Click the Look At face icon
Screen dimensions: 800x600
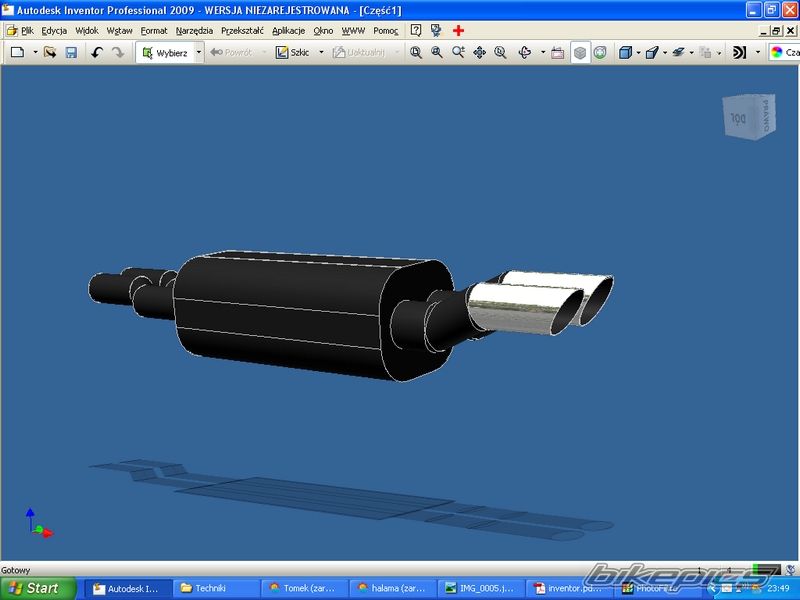[558, 52]
